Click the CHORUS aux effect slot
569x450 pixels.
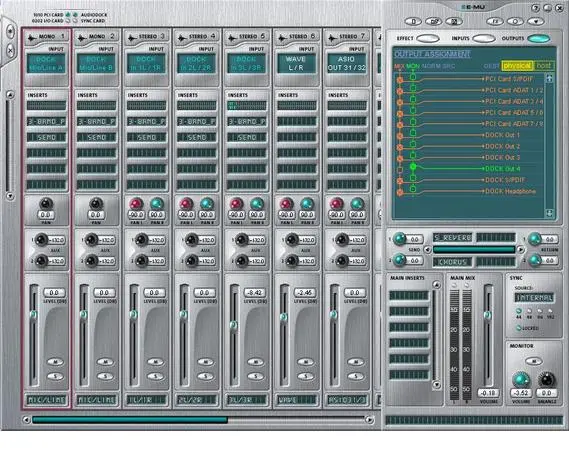(453, 262)
